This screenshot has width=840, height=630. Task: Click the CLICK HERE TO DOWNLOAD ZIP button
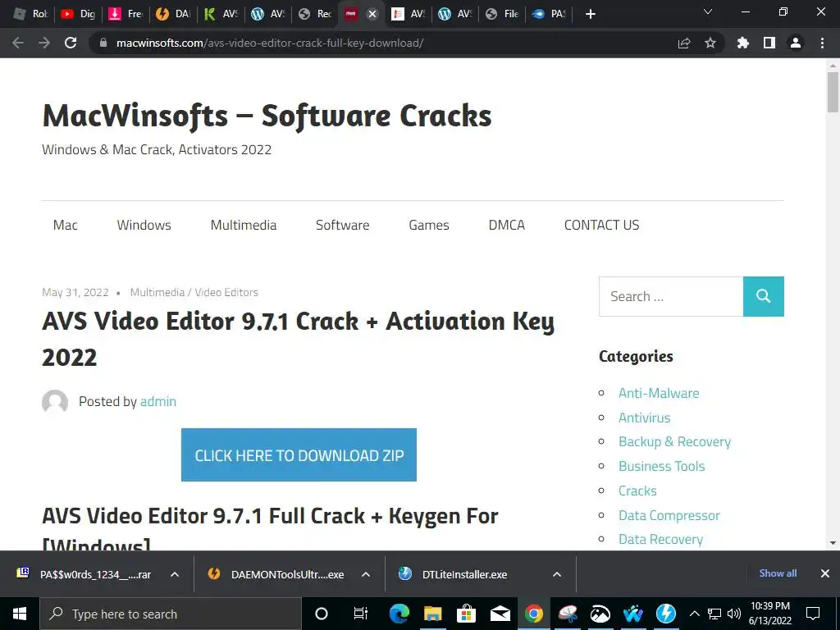point(299,454)
